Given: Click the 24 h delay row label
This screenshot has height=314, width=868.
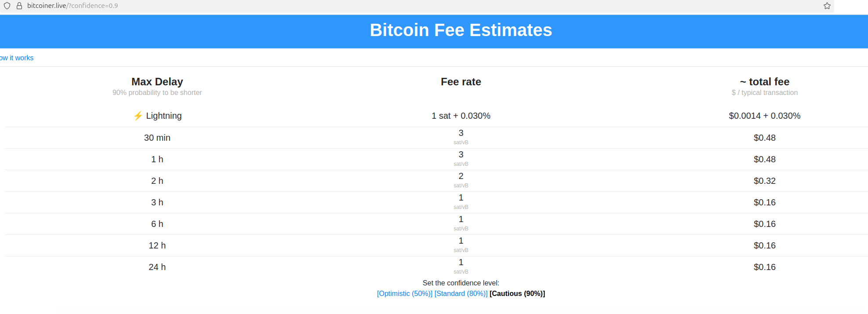Looking at the screenshot, I should click(x=157, y=267).
